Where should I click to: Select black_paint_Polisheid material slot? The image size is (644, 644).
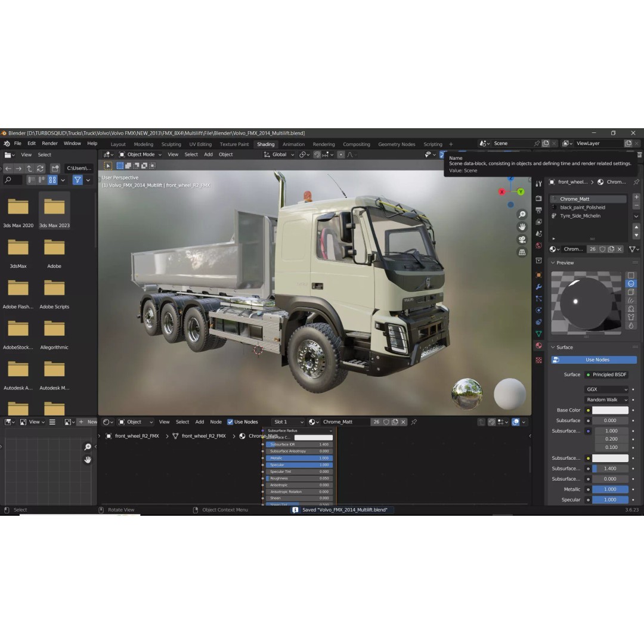pos(588,208)
